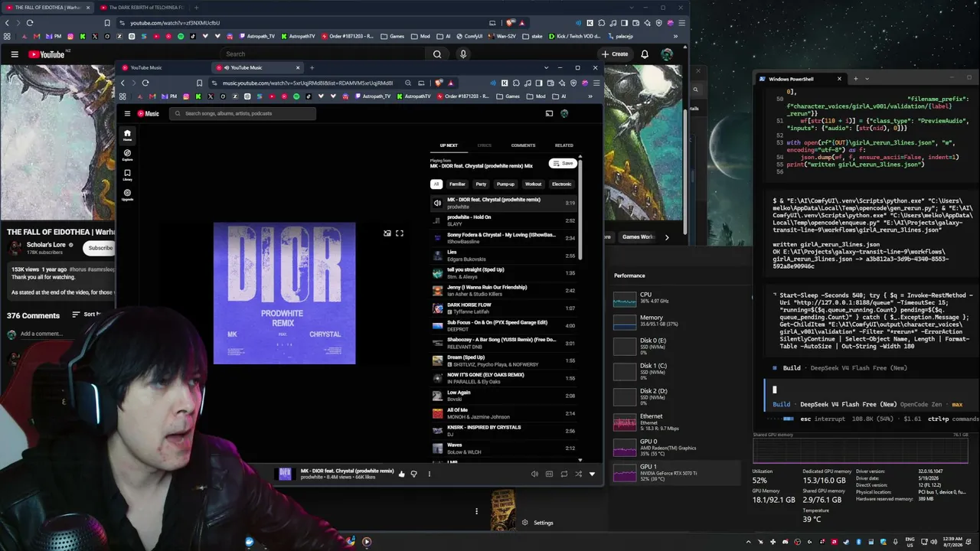Open miniplayer from the album art corner

pos(387,233)
